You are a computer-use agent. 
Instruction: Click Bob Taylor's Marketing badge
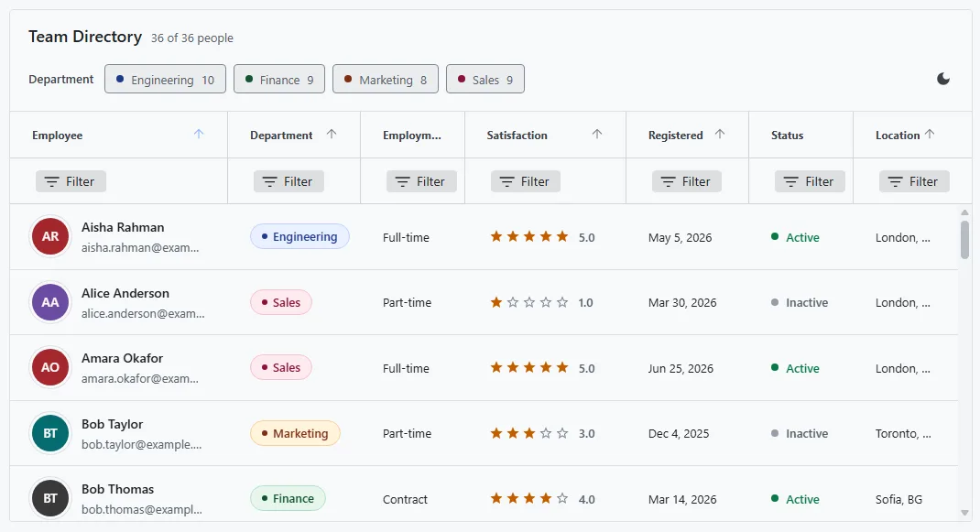(x=295, y=433)
